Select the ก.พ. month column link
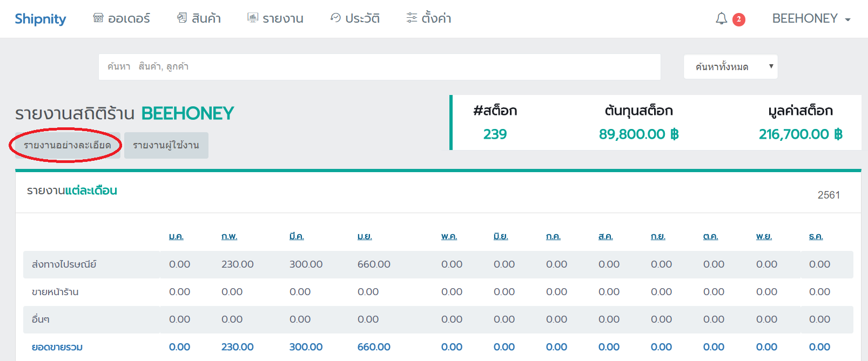 [x=230, y=236]
